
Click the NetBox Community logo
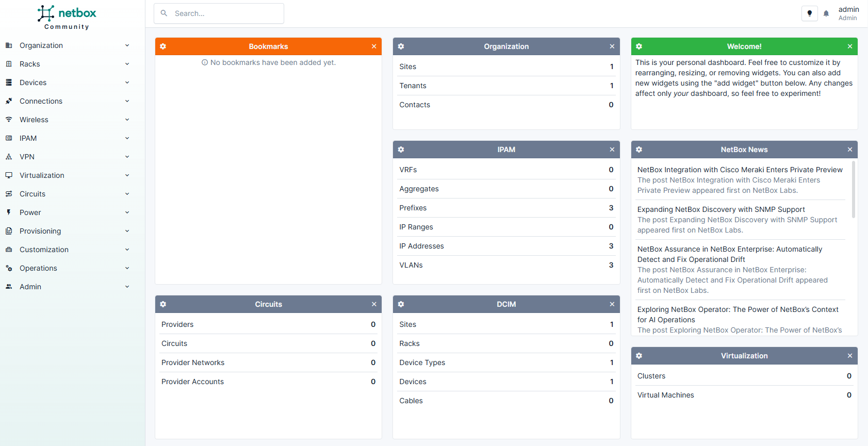(x=67, y=18)
